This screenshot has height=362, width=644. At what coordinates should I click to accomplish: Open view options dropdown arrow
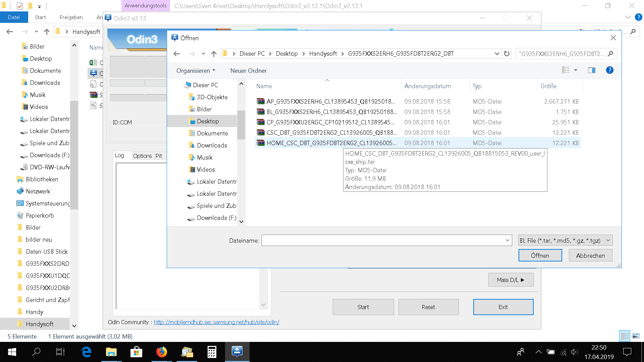(576, 70)
